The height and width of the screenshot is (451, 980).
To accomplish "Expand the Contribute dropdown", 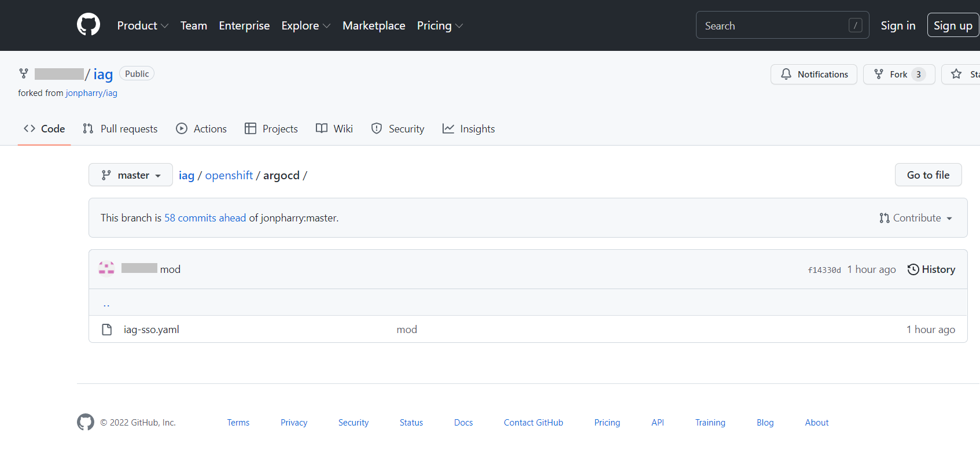I will [915, 218].
